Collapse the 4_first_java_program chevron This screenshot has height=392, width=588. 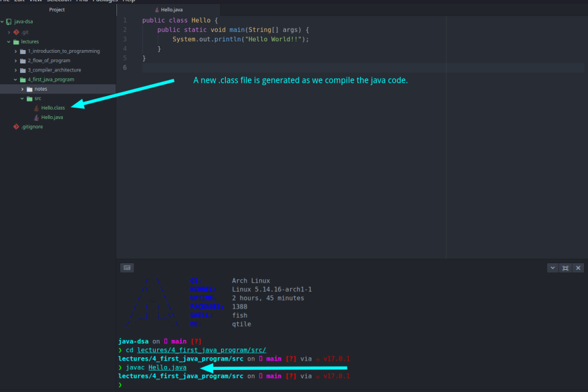16,79
